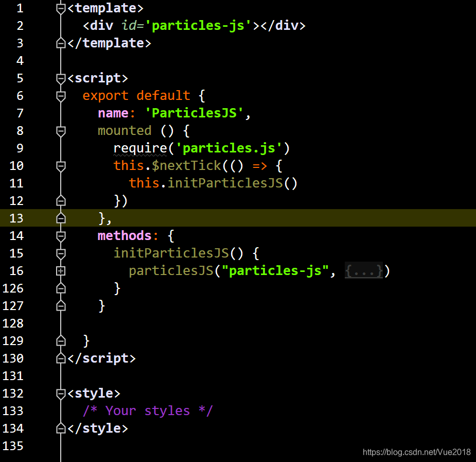Click closing style fold marker line 134
Image resolution: width=476 pixels, height=462 pixels.
pyautogui.click(x=61, y=428)
